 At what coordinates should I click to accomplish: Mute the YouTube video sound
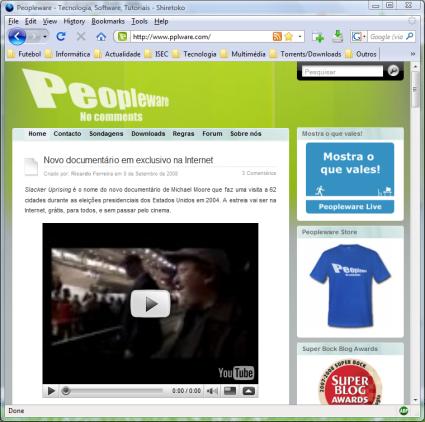tap(212, 391)
